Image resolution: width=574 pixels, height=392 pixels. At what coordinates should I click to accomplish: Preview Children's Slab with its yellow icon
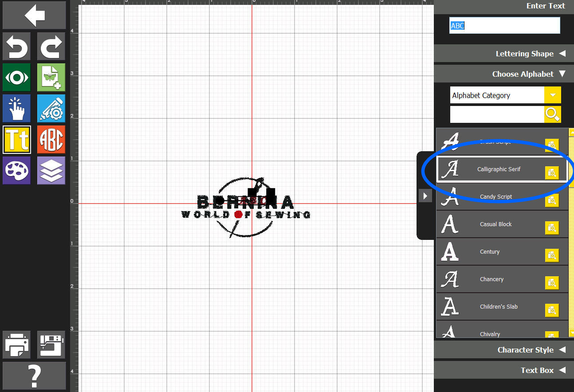click(552, 310)
